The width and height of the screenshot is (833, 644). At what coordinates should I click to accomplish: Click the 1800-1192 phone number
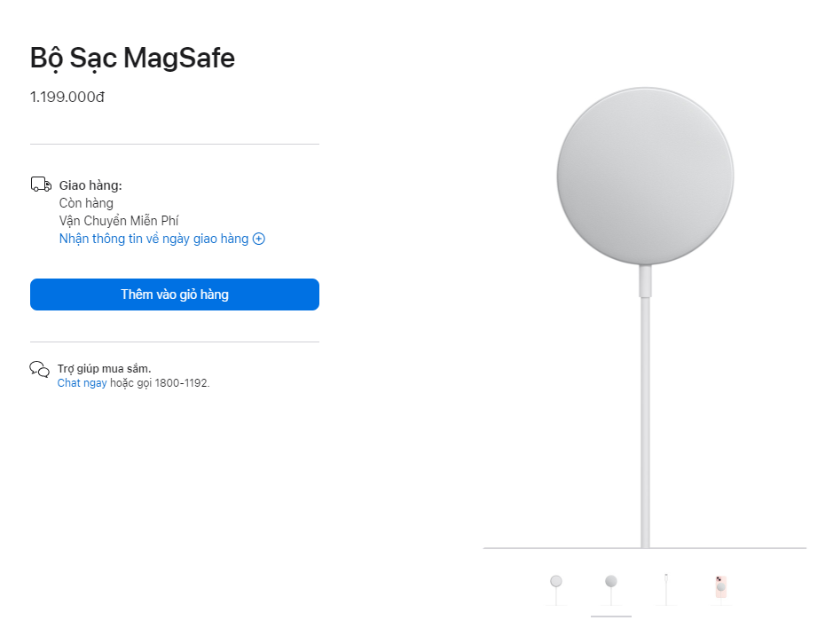pos(181,383)
